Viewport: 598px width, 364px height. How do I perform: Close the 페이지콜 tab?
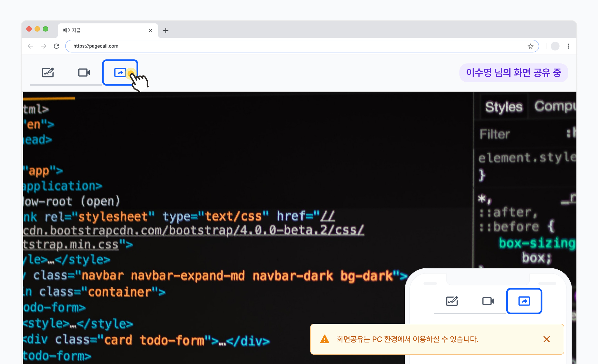point(150,30)
